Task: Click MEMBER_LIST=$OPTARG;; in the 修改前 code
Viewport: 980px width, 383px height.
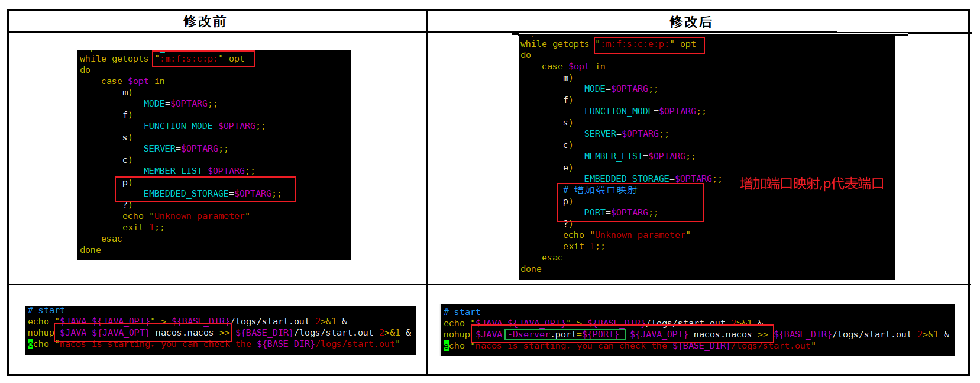Action: (x=199, y=171)
